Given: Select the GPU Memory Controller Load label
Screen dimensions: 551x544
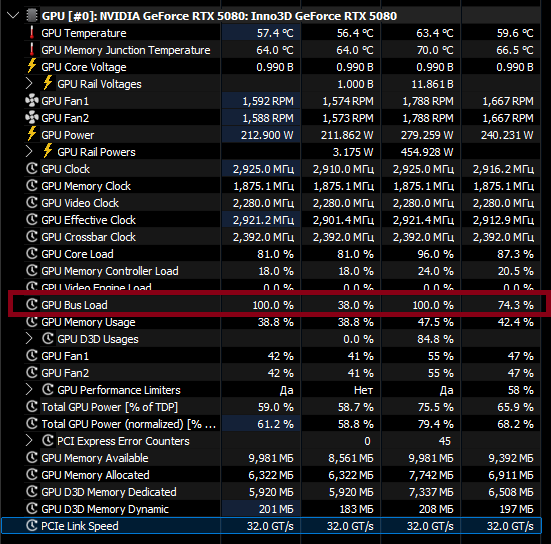Looking at the screenshot, I should (x=110, y=271).
